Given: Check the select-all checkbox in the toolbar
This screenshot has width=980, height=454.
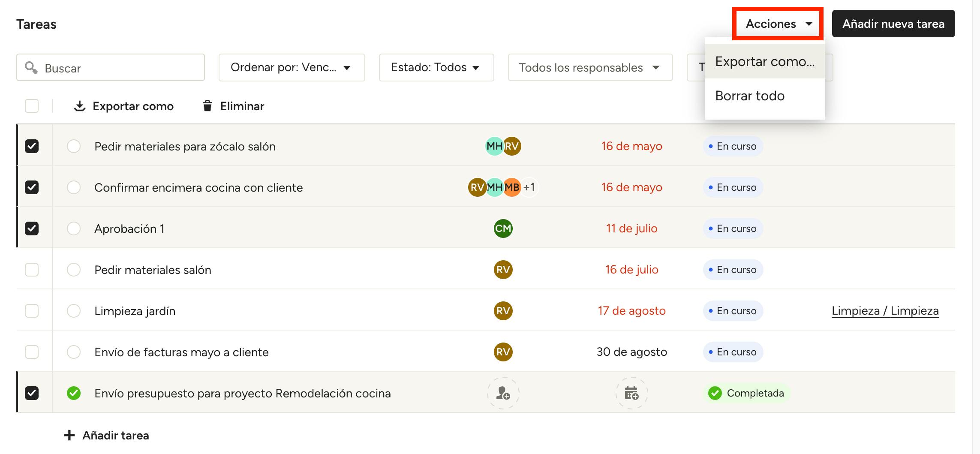Looking at the screenshot, I should [32, 106].
